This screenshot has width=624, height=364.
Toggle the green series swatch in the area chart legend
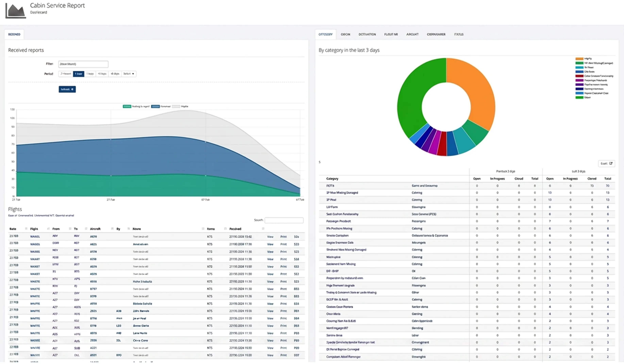coord(127,106)
